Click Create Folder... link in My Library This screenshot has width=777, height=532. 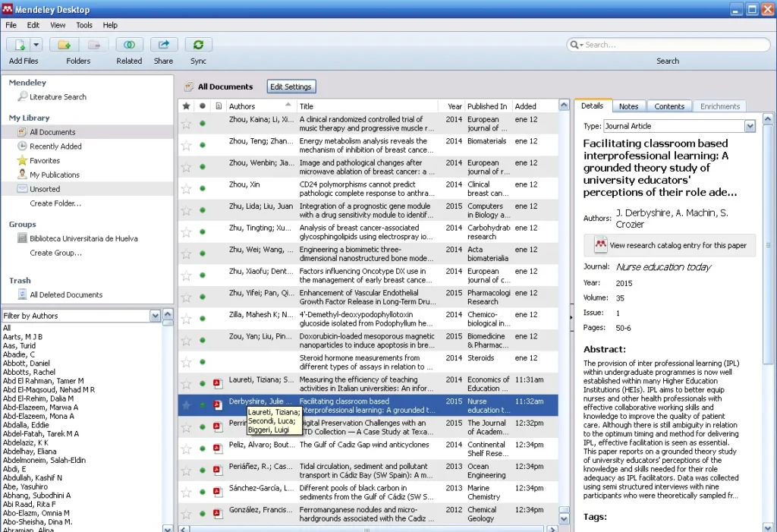tap(55, 203)
